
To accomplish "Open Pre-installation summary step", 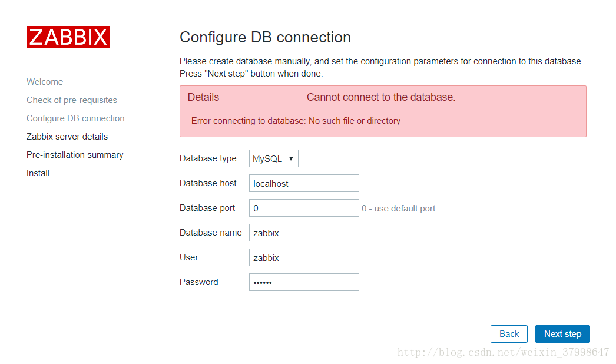I will pyautogui.click(x=75, y=155).
